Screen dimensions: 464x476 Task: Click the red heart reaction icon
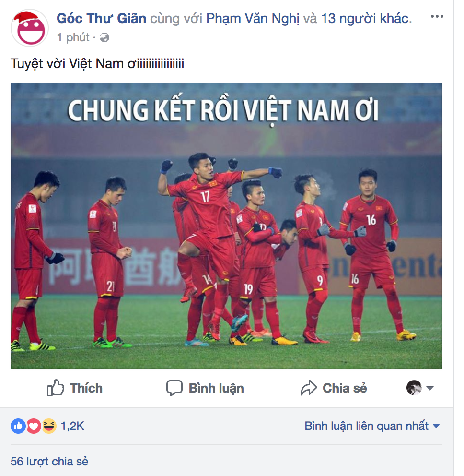pos(34,426)
